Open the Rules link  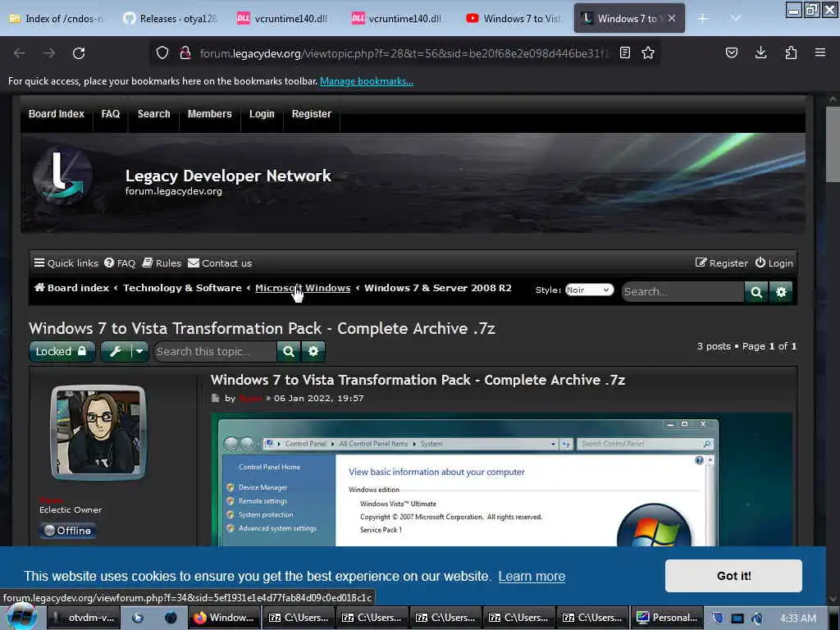tap(162, 263)
